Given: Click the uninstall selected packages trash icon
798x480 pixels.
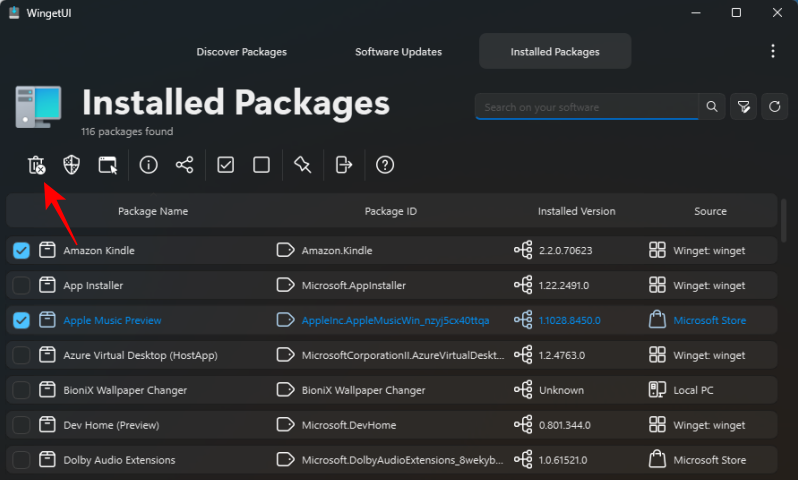Looking at the screenshot, I should pos(36,165).
